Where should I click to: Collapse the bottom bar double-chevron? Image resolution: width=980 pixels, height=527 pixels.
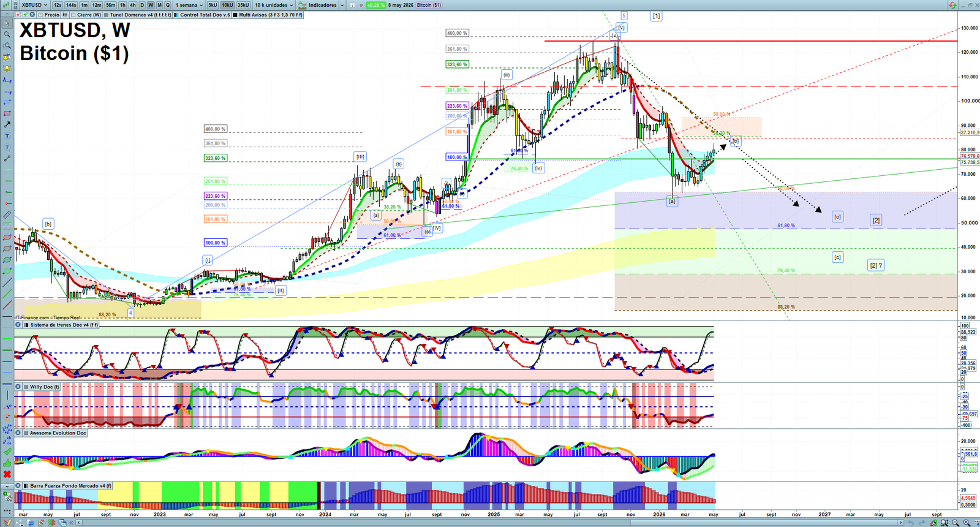point(71,523)
